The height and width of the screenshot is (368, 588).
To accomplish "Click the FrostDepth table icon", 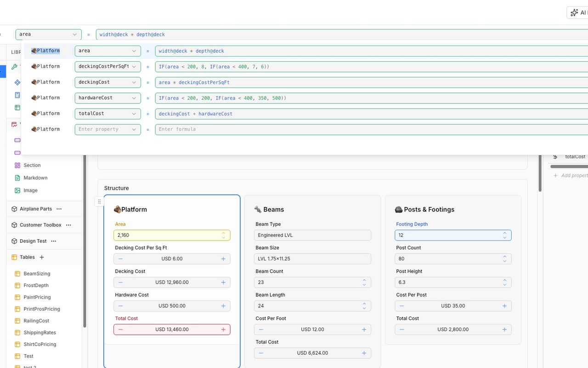I will (17, 286).
